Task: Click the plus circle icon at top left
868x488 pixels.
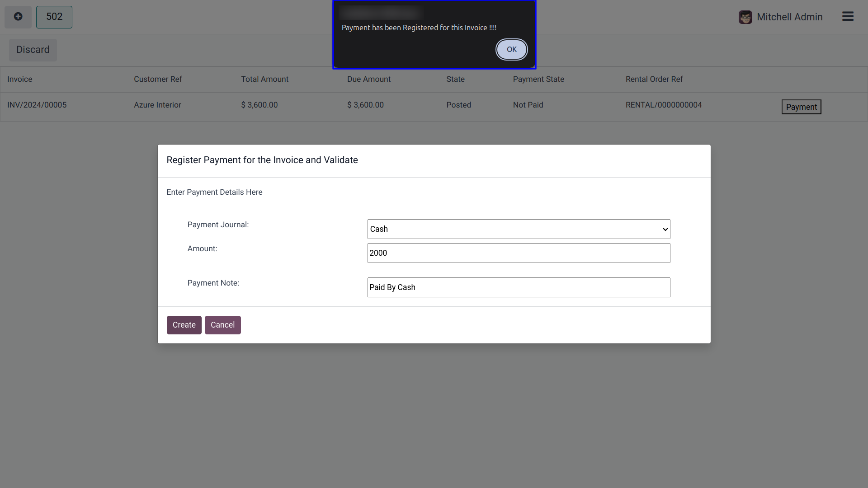Action: click(x=18, y=17)
